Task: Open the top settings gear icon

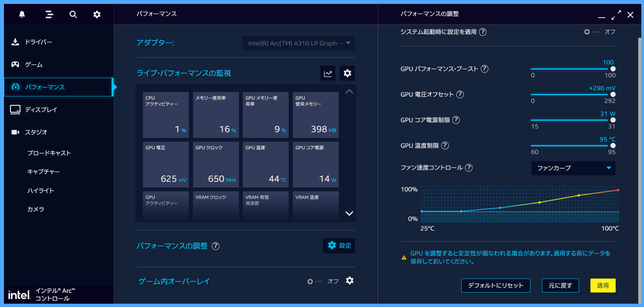Action: click(x=97, y=14)
